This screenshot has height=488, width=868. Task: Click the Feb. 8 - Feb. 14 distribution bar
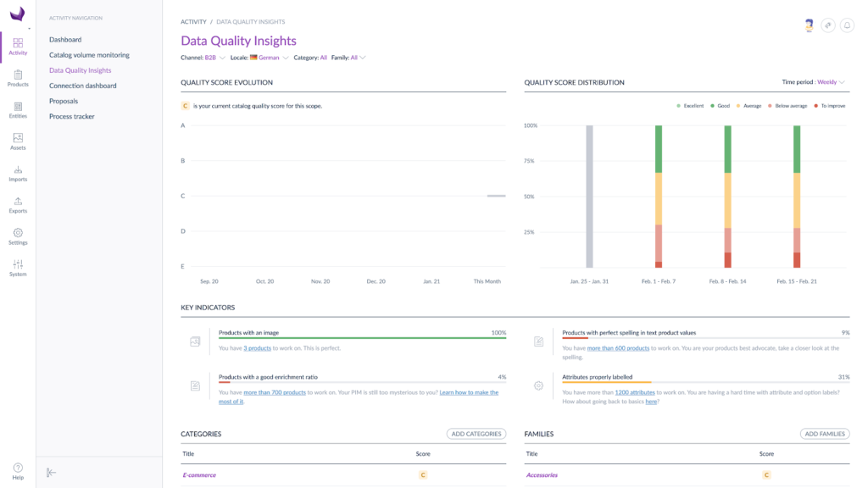tap(727, 197)
